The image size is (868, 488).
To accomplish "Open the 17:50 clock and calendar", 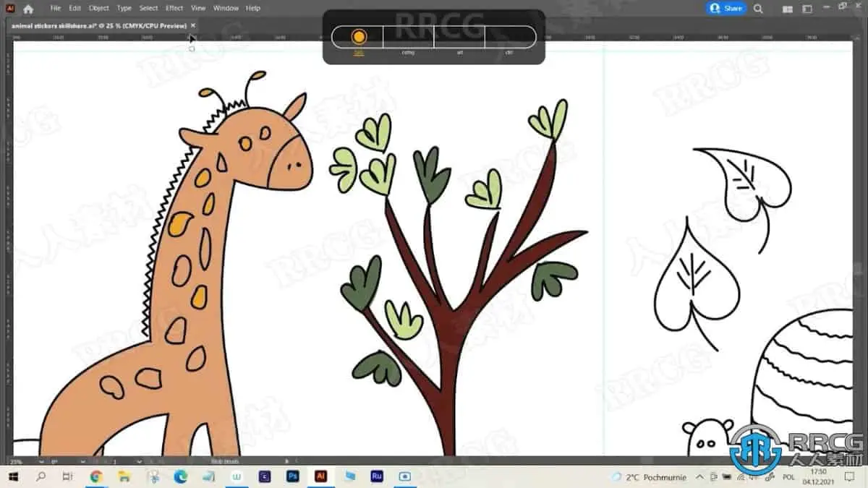I will coord(818,476).
